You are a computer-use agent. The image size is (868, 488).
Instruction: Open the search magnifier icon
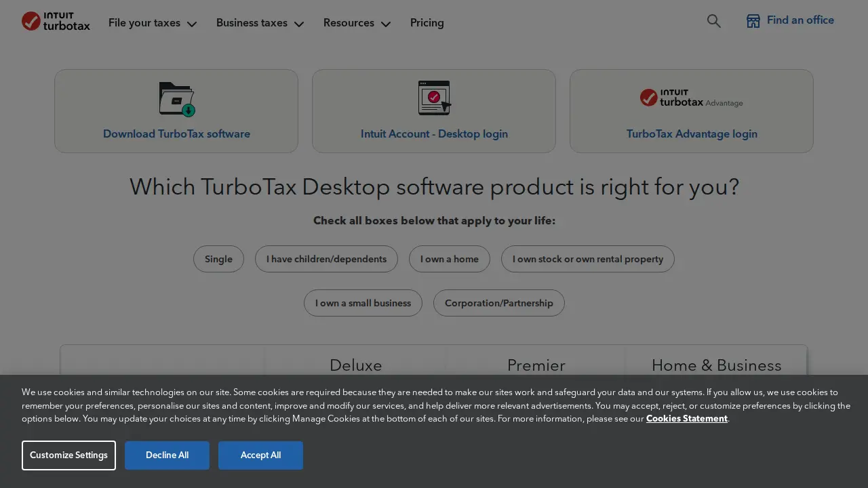coord(713,21)
